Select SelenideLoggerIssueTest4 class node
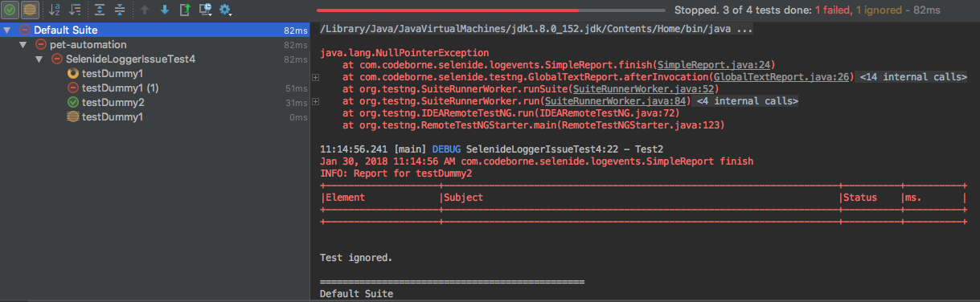 (129, 59)
